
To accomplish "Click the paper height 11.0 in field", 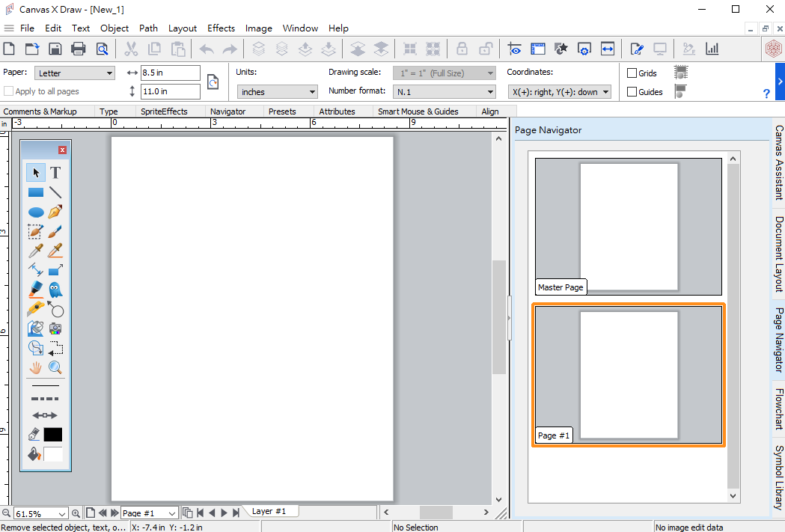I will point(170,91).
